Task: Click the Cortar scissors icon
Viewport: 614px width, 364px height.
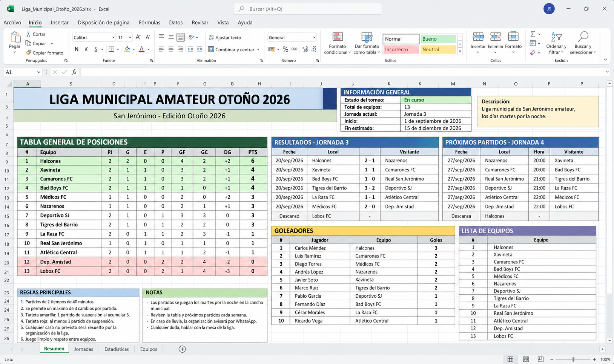Action: coord(28,34)
